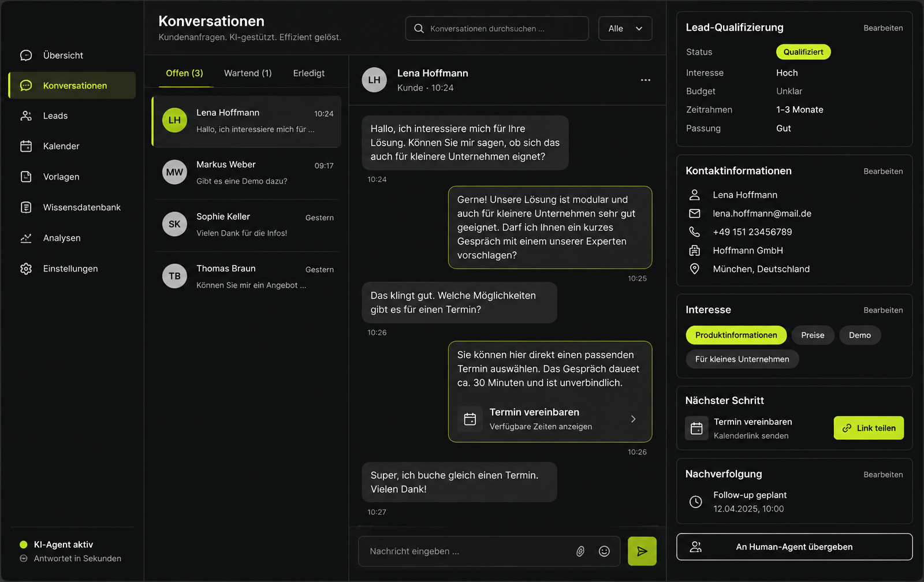Open the Alle filter dropdown
The height and width of the screenshot is (582, 924).
(625, 28)
